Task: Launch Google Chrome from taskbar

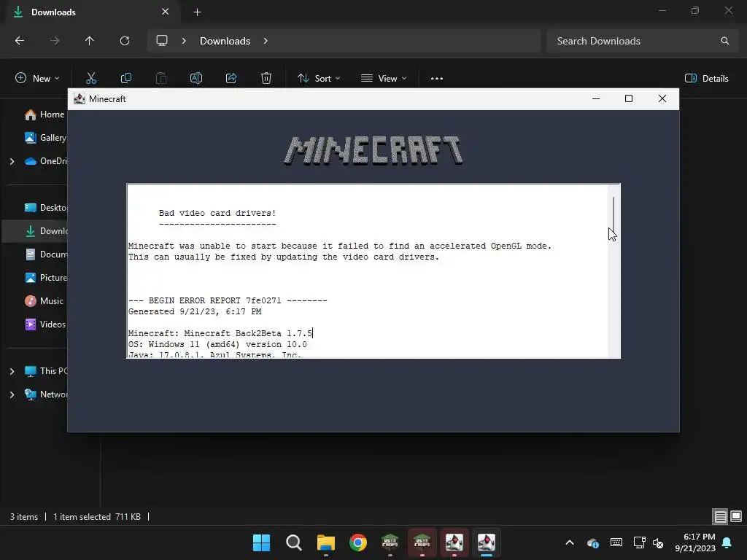Action: click(x=357, y=542)
